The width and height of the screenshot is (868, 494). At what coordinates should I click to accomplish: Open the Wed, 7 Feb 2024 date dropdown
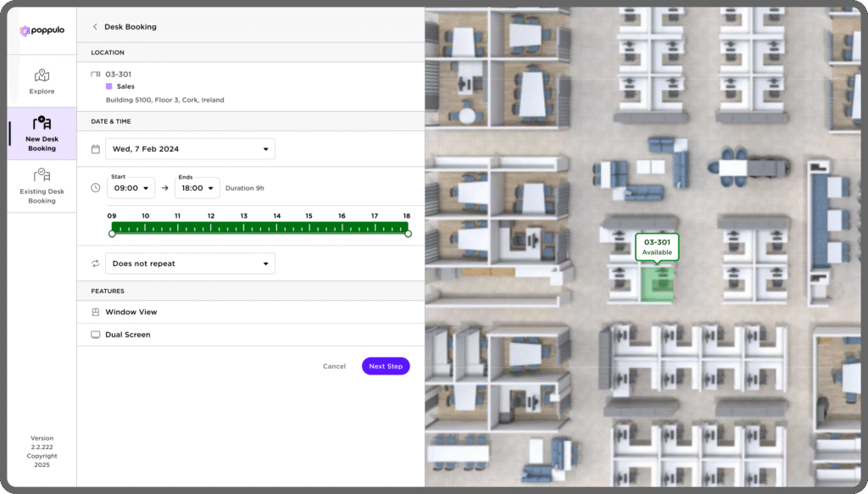click(x=190, y=149)
